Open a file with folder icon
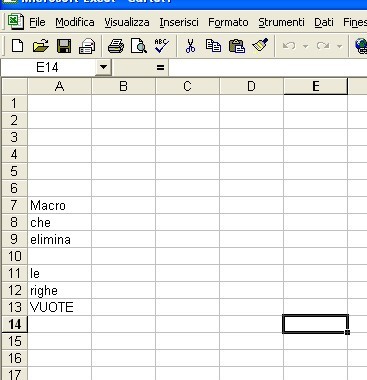Screen dimensions: 367x380 coord(41,46)
